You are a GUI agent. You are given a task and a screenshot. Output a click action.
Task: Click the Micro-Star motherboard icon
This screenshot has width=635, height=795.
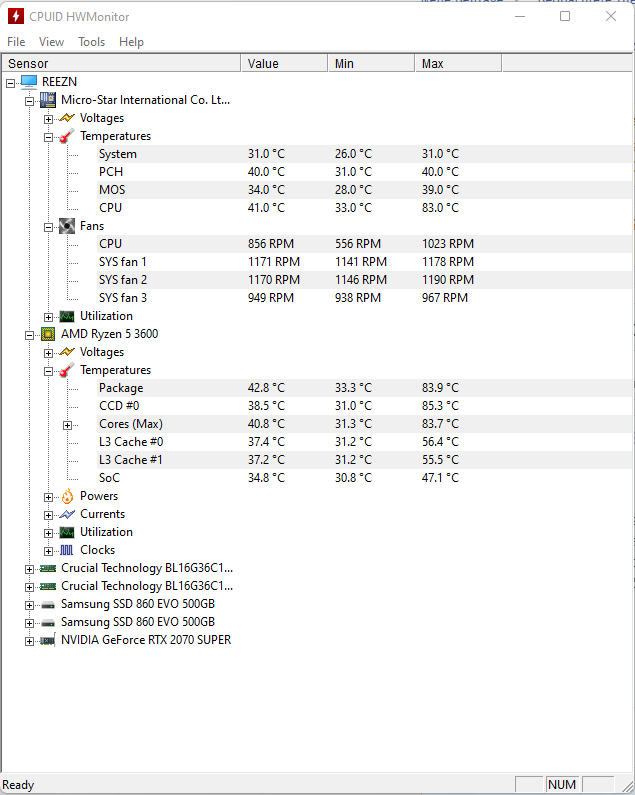(48, 100)
